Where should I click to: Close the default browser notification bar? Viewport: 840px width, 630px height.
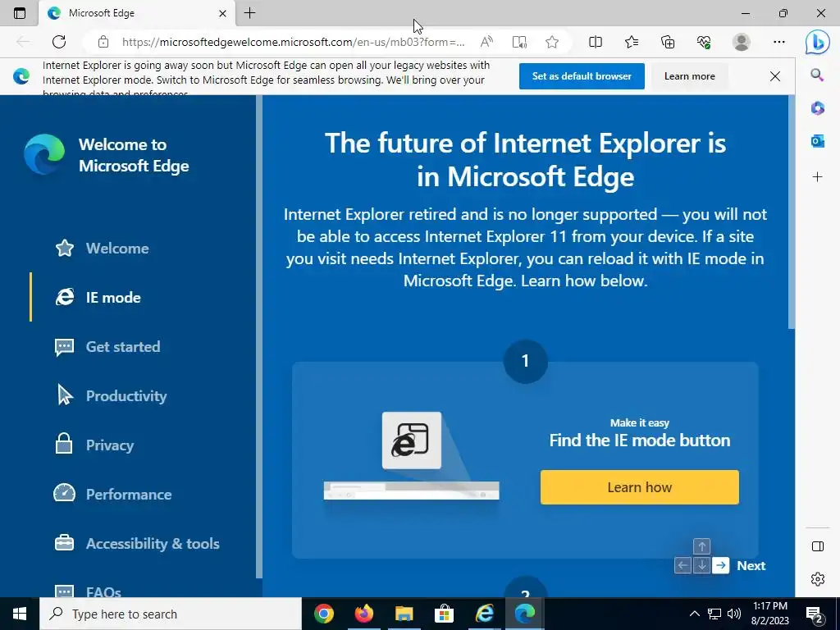tap(774, 76)
